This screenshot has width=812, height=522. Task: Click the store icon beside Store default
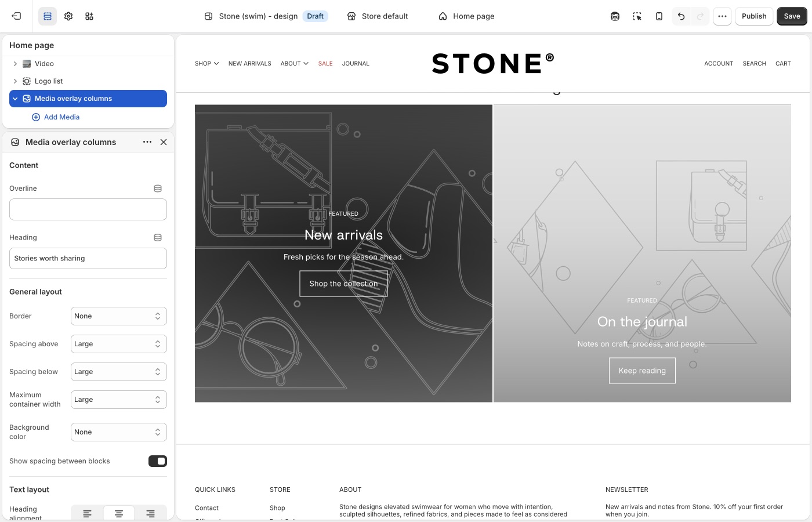point(351,16)
